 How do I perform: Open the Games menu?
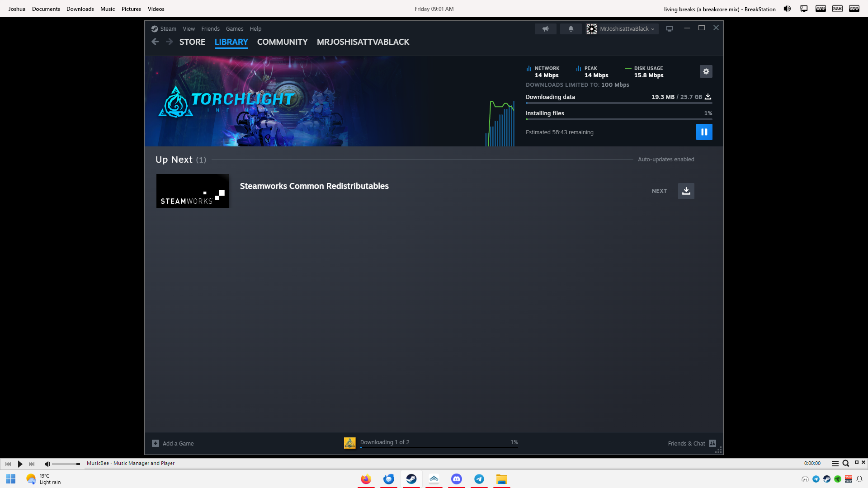pos(235,28)
